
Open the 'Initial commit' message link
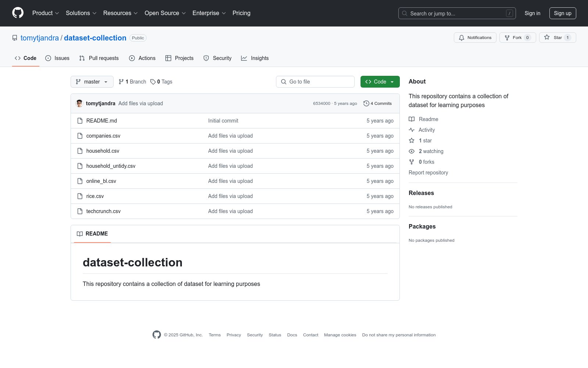pos(223,121)
